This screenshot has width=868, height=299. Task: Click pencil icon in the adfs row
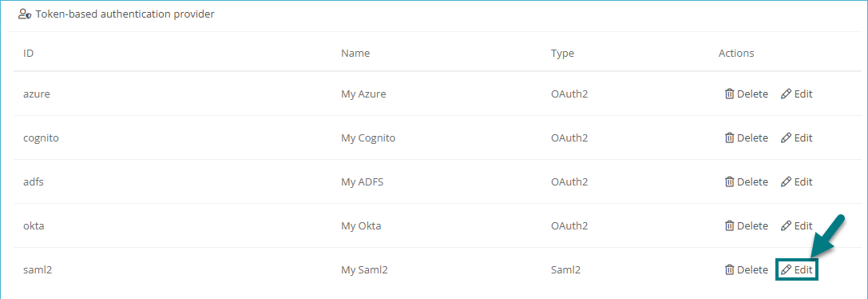[786, 182]
